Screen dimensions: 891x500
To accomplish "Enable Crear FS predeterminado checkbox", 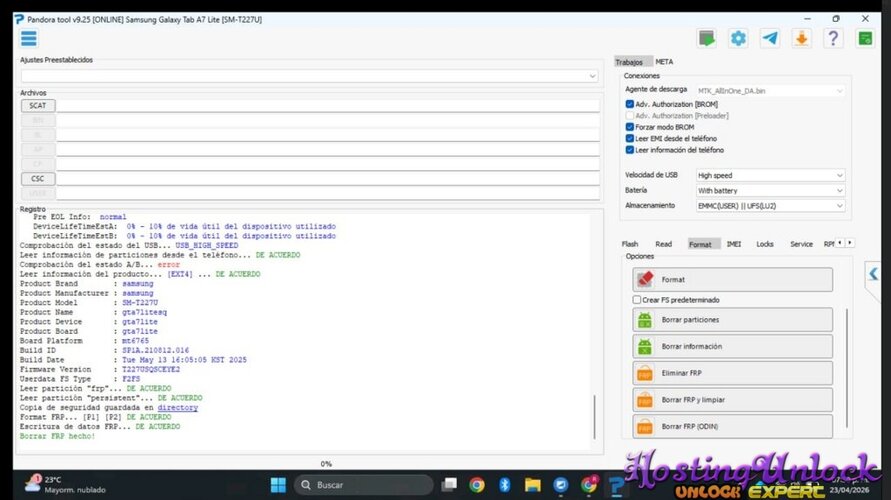I will (637, 299).
